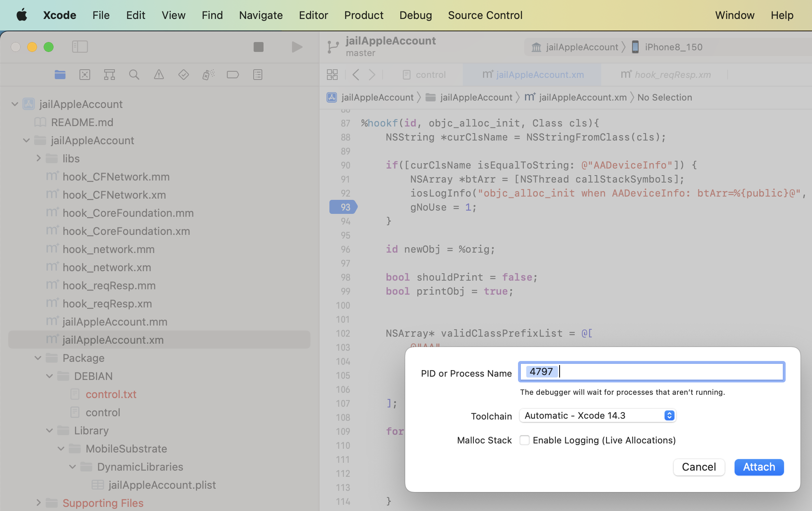Open the Navigate menu
This screenshot has height=511, width=812.
[x=261, y=15]
